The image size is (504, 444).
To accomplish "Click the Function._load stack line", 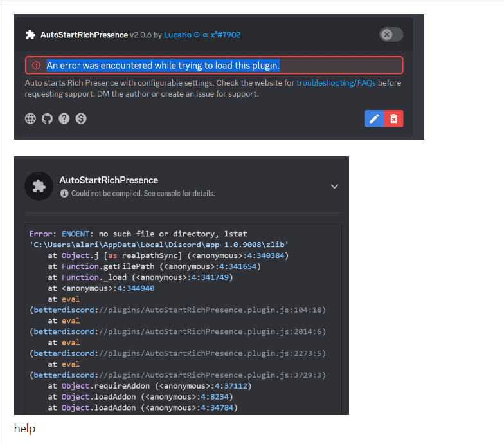I will tap(140, 277).
